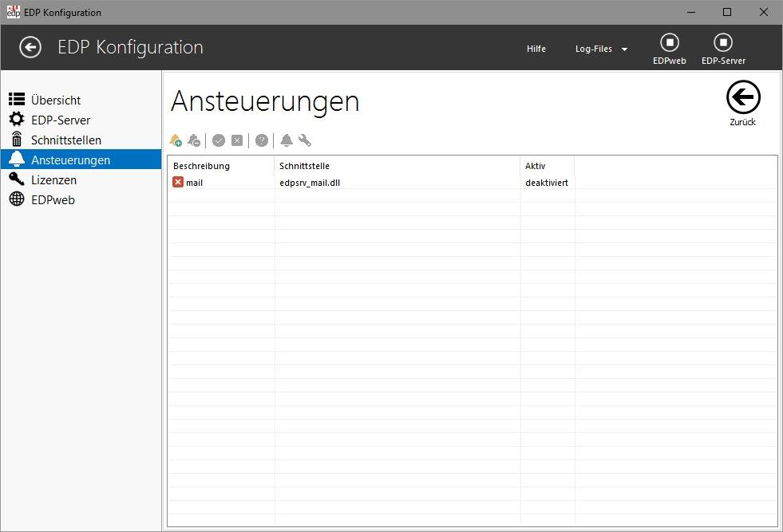Open EDPweb in the sidebar
Screen dimensions: 783x532
(x=81, y=199)
